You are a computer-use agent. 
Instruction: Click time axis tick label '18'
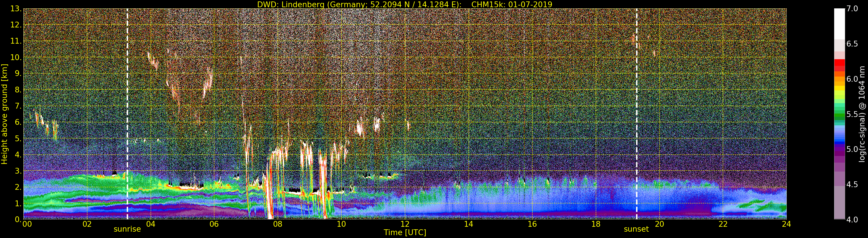596,224
